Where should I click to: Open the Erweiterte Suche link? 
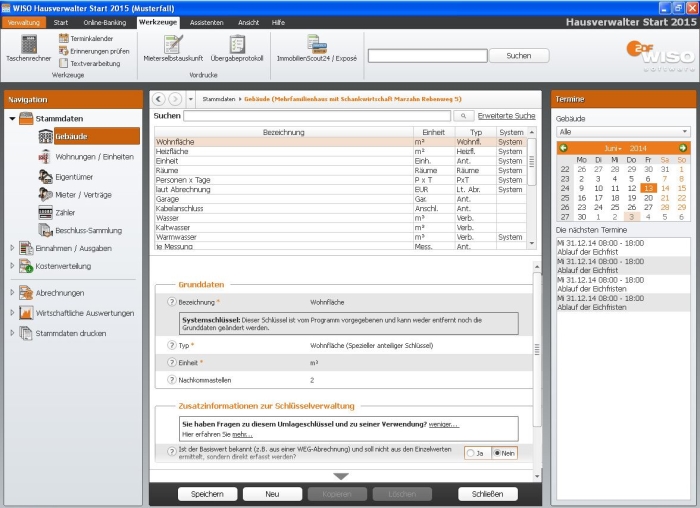tap(506, 116)
